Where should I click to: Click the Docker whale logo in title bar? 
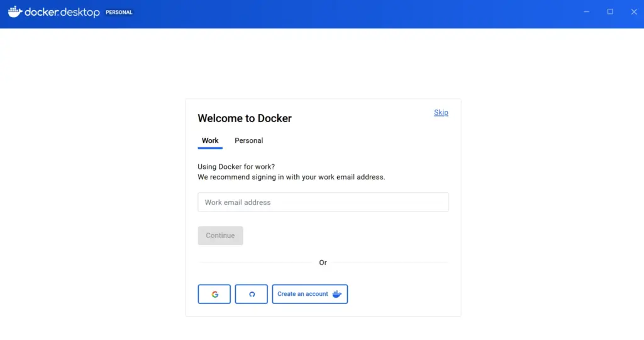(x=15, y=12)
